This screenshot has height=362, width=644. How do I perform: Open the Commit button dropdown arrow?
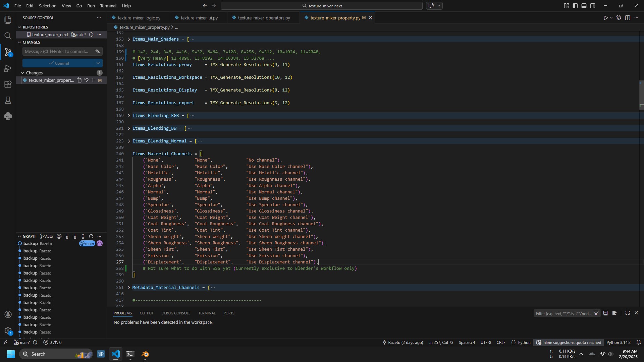[x=98, y=63]
